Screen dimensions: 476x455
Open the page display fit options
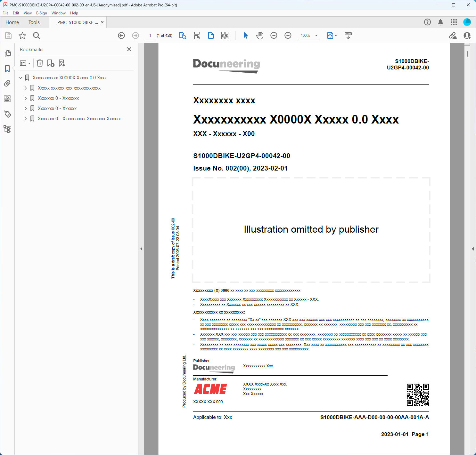(332, 36)
